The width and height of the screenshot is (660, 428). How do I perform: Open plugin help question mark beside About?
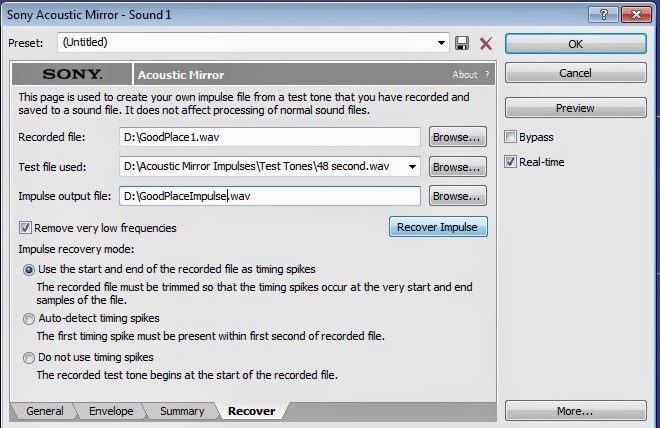(487, 74)
